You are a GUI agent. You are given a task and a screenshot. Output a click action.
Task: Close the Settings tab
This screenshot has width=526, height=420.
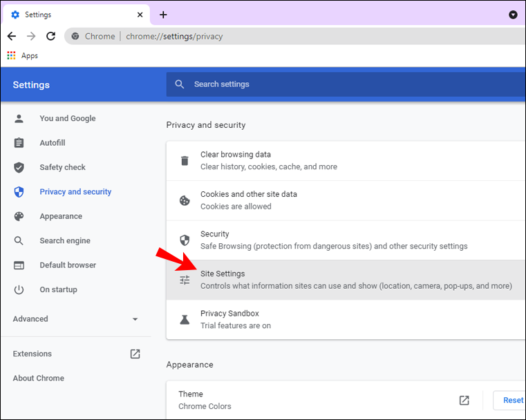[x=140, y=15]
